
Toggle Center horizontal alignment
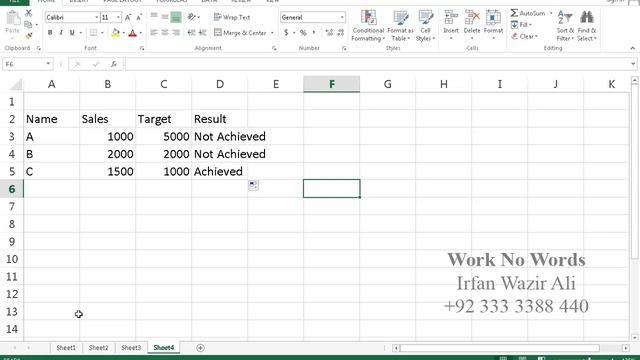point(164,33)
